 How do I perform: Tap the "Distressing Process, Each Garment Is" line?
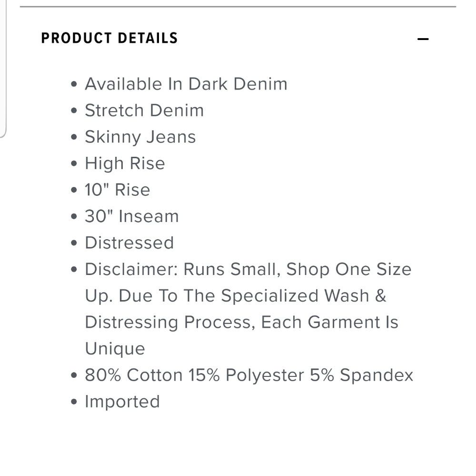pyautogui.click(x=241, y=322)
